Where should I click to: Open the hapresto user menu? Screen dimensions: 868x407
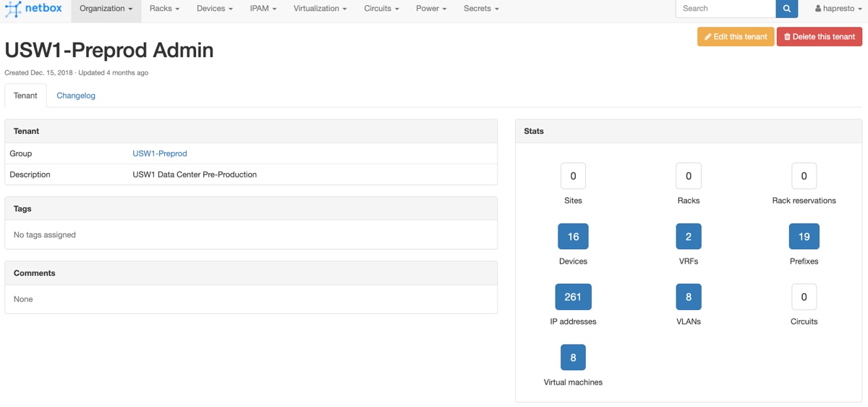tap(838, 9)
